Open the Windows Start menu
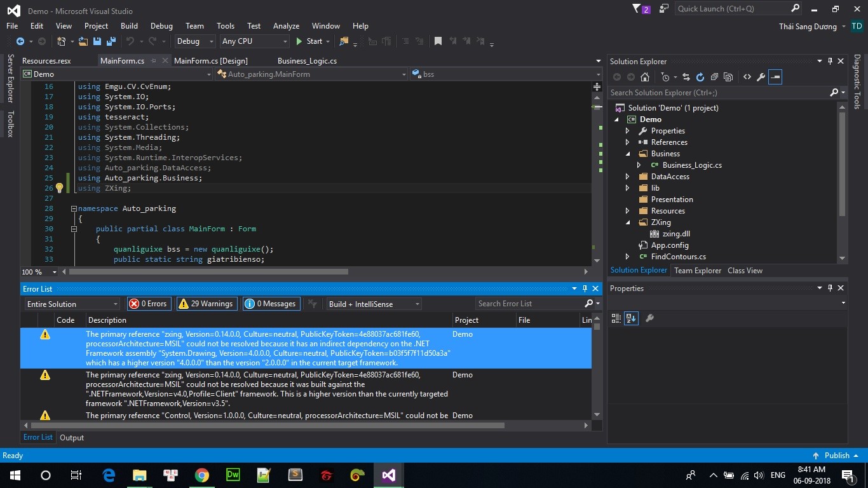 click(x=15, y=475)
